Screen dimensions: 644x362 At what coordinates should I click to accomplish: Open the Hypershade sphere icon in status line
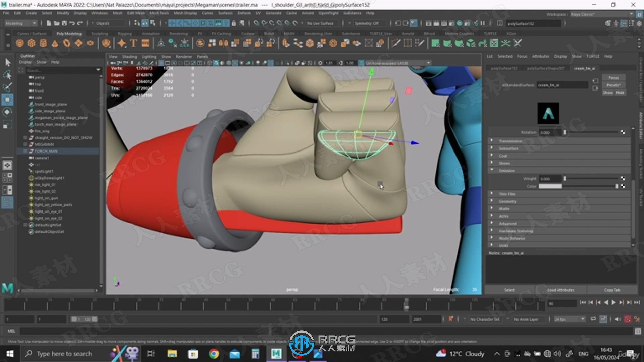tap(460, 23)
